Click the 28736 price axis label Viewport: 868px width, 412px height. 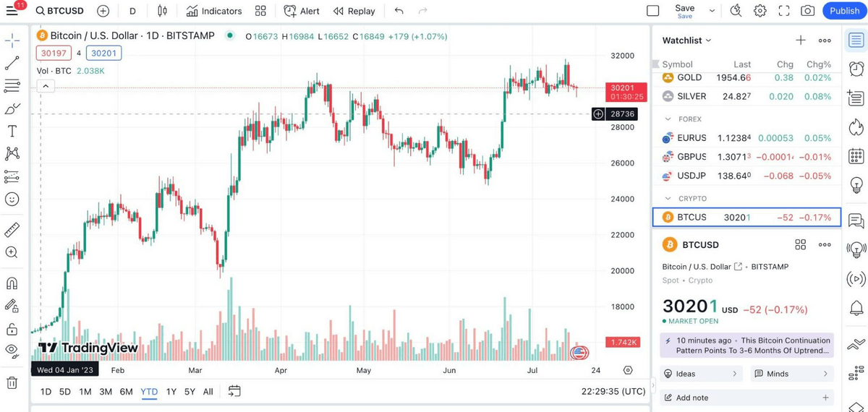point(622,114)
